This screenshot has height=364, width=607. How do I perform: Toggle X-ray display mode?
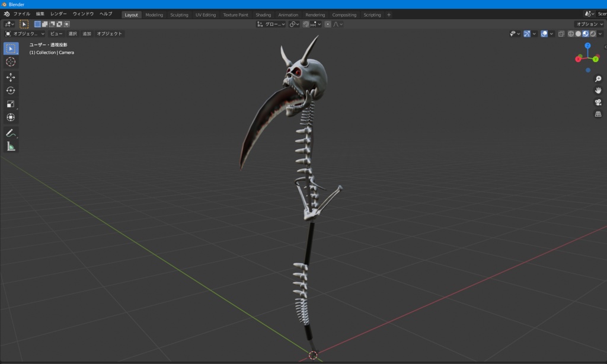pyautogui.click(x=561, y=34)
